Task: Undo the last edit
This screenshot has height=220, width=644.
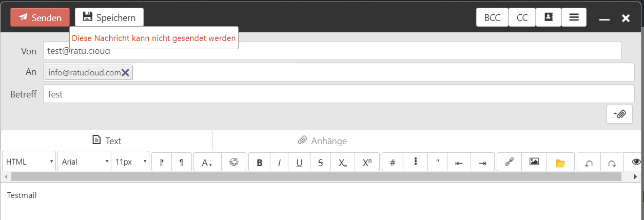Action: coord(589,162)
